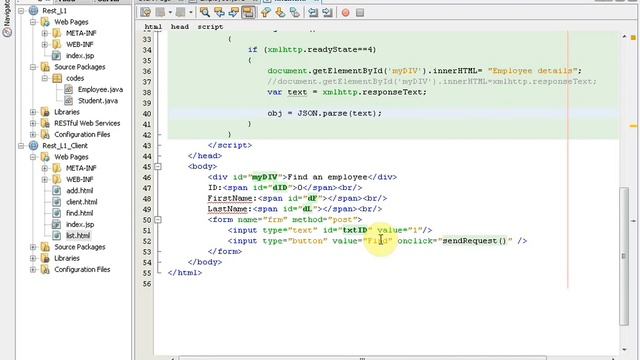The height and width of the screenshot is (360, 640).
Task: Open the Back navigation dropdown arrow
Action: tap(170, 13)
